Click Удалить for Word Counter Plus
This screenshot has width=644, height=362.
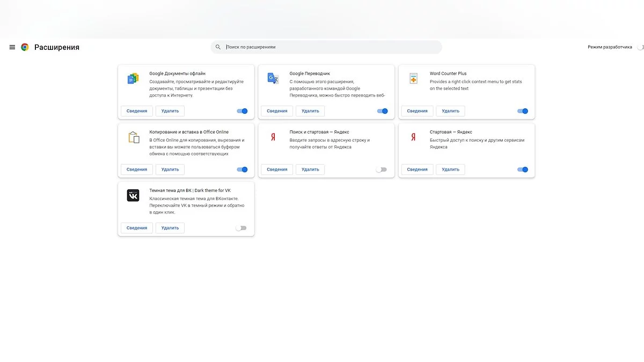pyautogui.click(x=451, y=111)
